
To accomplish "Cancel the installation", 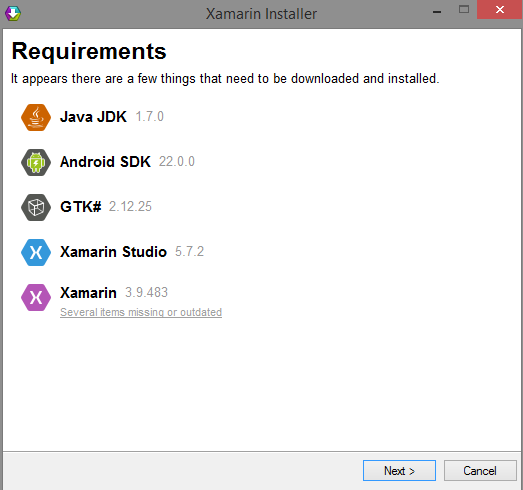I will (x=480, y=471).
